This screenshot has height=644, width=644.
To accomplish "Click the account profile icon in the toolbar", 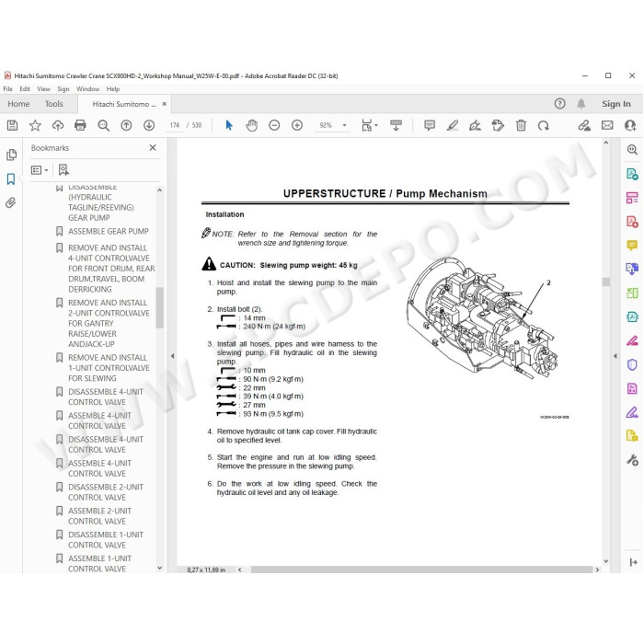I will [629, 125].
